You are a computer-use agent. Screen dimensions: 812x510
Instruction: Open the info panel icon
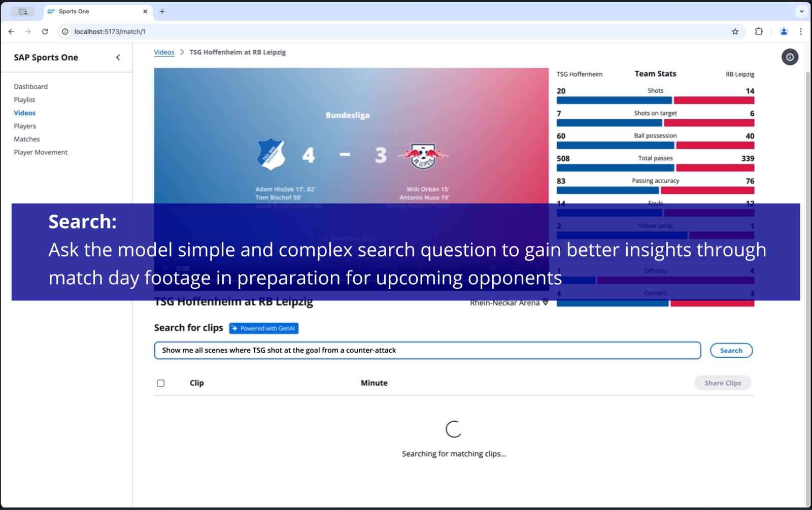[790, 57]
